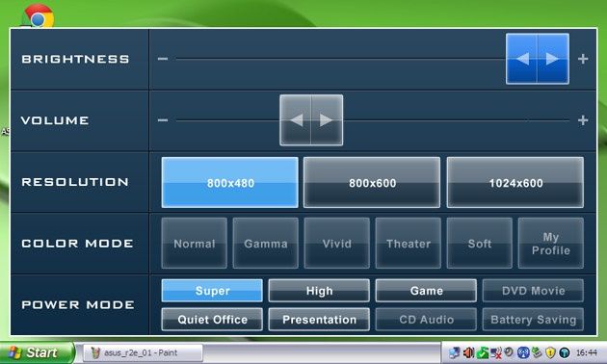
Task: Activate Super power mode
Action: pyautogui.click(x=212, y=291)
